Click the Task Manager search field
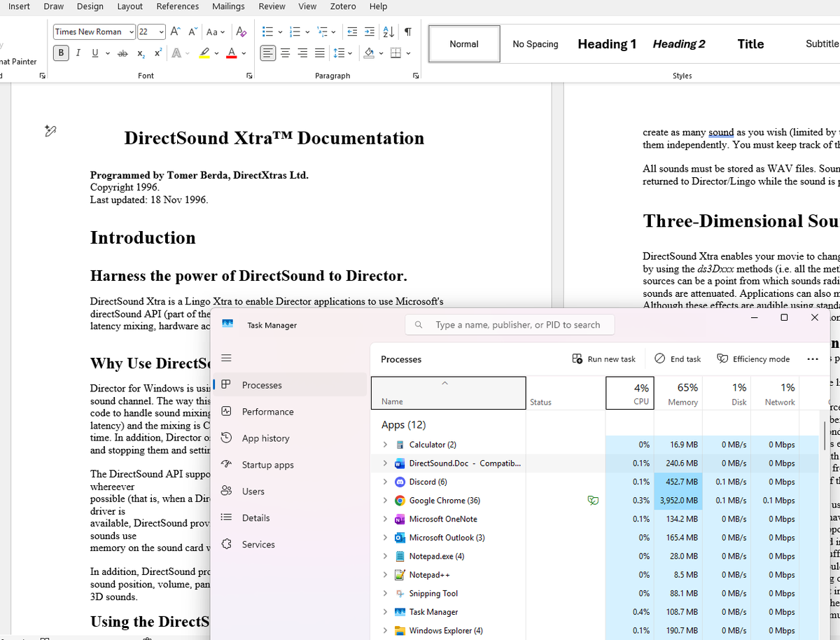Viewport: 840px width, 640px height. (510, 324)
